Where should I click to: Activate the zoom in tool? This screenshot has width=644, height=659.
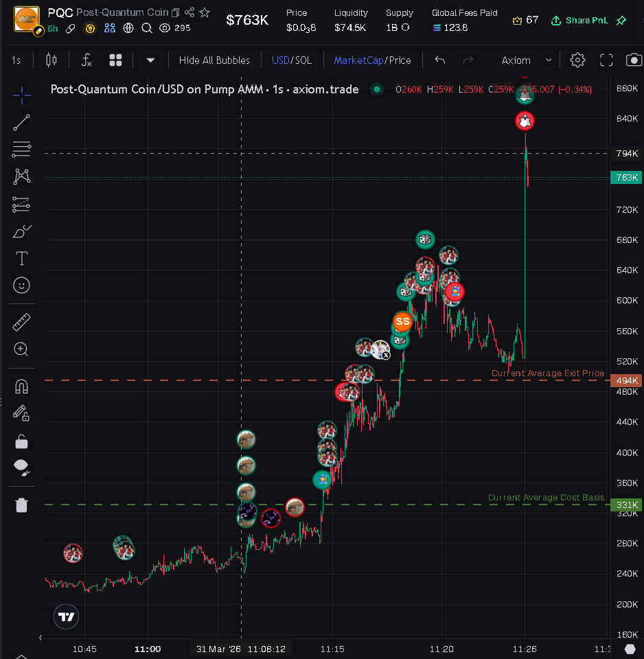tap(21, 349)
